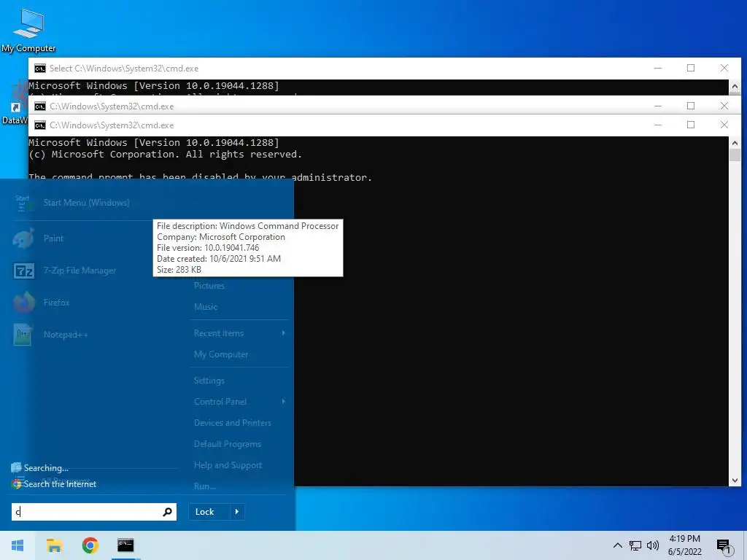
Task: Close the 'Select' cmd.exe window
Action: (724, 68)
